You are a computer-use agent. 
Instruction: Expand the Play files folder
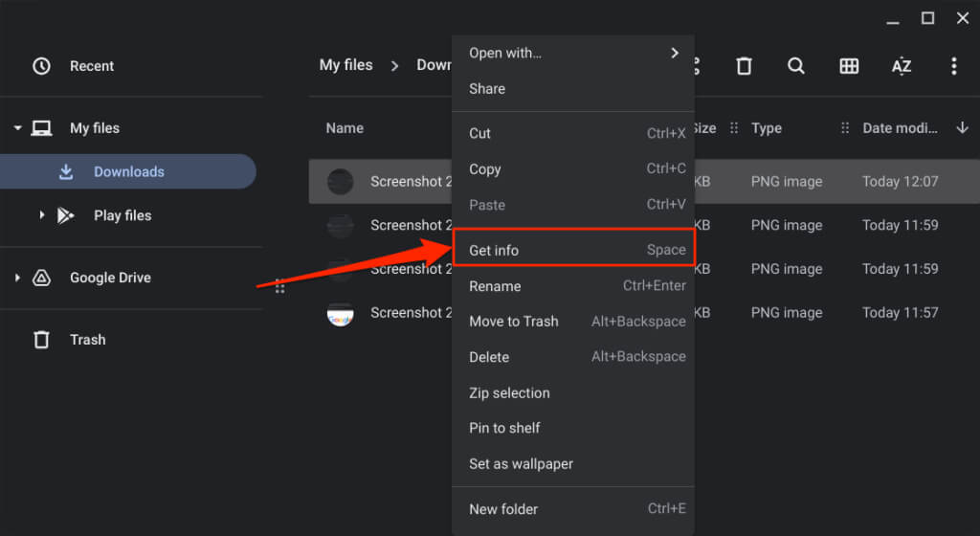click(x=41, y=215)
